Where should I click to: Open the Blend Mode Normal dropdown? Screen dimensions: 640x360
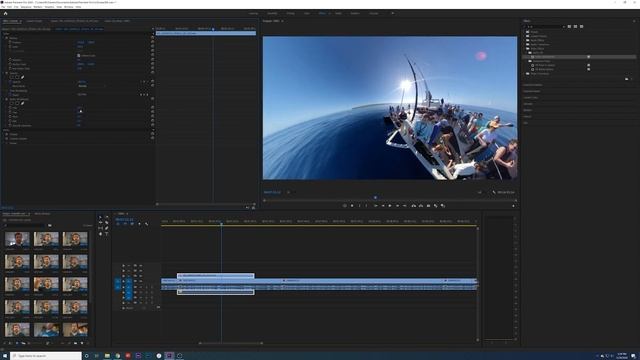click(92, 86)
